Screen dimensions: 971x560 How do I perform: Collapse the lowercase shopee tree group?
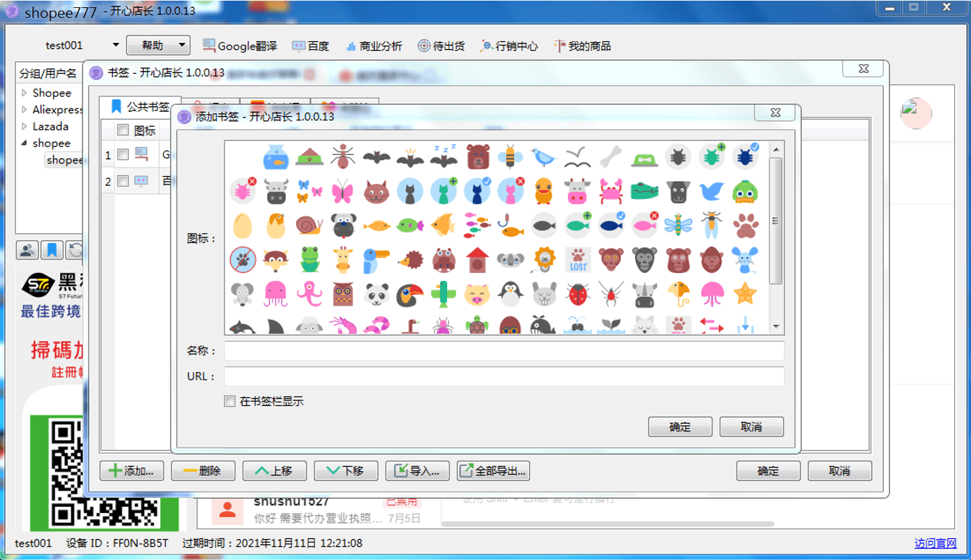[24, 143]
